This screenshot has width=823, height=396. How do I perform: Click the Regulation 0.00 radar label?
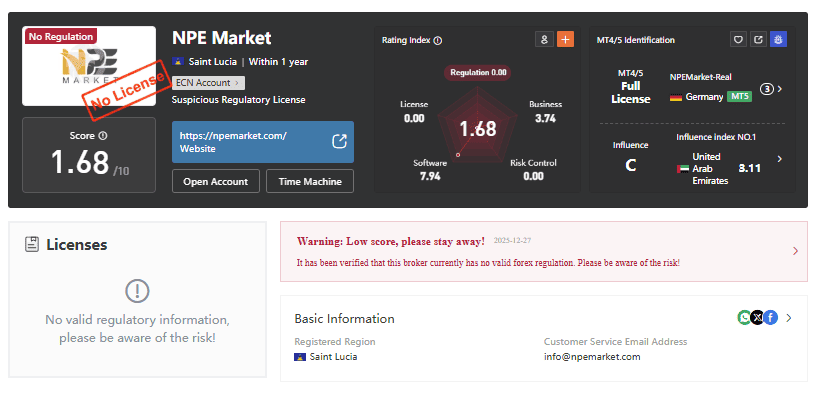tap(478, 72)
